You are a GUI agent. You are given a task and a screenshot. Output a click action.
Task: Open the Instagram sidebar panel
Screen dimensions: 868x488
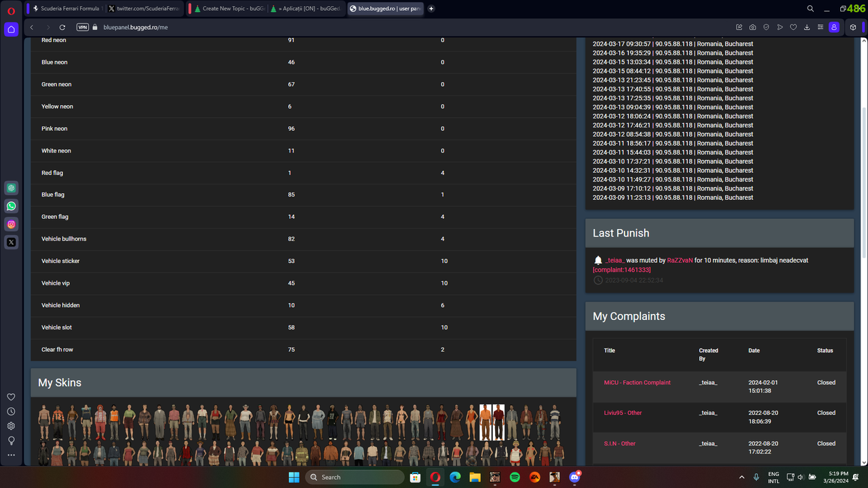(x=11, y=224)
